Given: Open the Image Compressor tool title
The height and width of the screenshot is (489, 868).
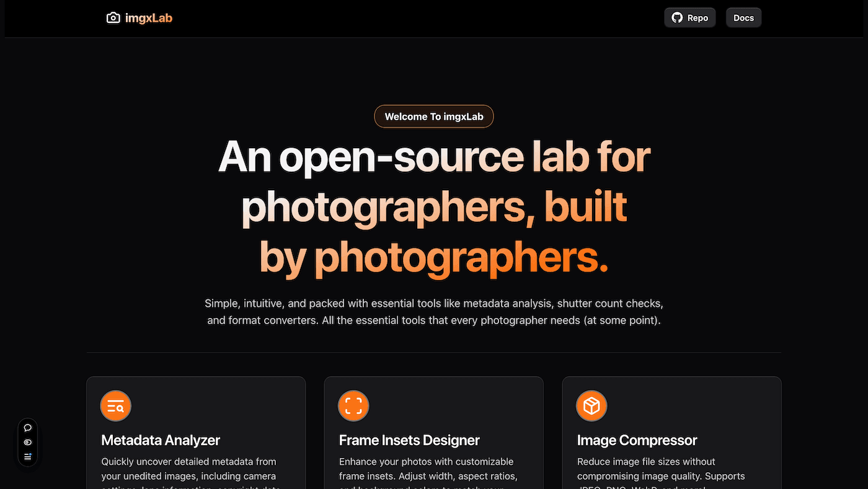Looking at the screenshot, I should [637, 440].
